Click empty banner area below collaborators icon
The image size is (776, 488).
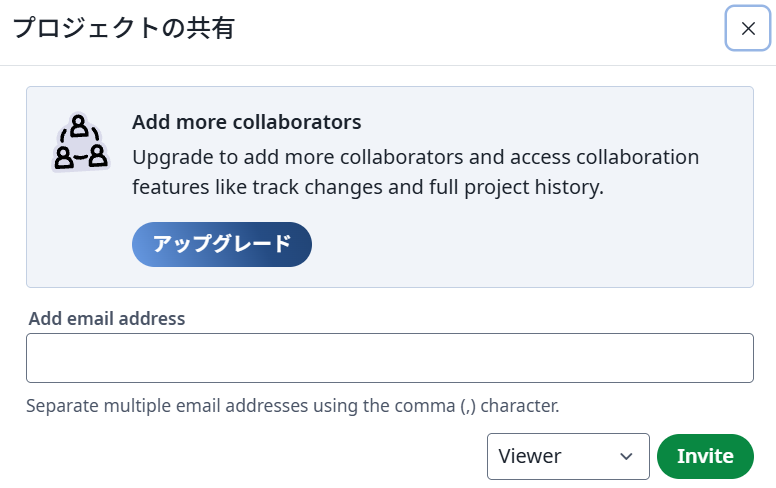tap(80, 230)
